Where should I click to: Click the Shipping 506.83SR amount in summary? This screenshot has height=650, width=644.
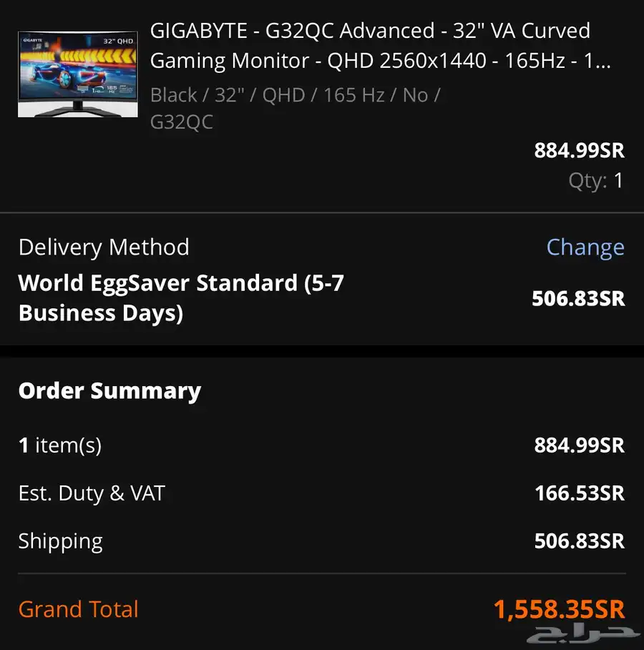coord(580,541)
